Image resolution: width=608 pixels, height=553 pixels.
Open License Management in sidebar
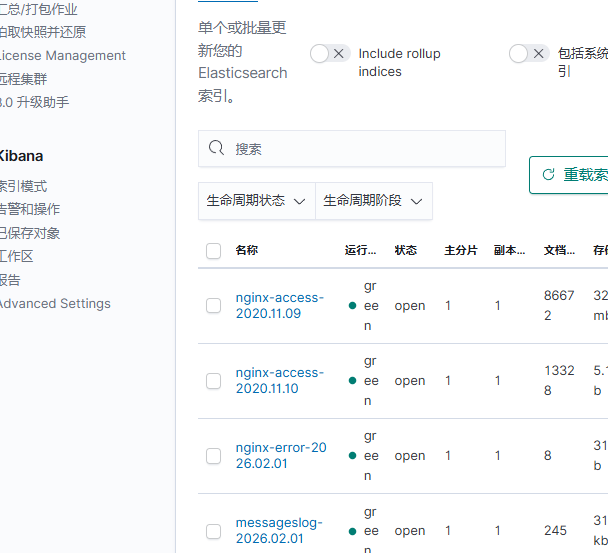point(63,55)
